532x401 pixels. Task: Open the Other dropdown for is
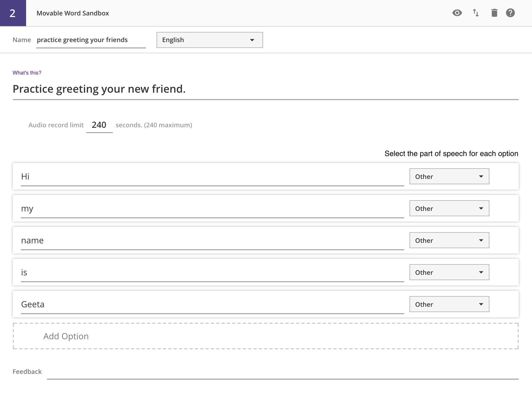[449, 272]
